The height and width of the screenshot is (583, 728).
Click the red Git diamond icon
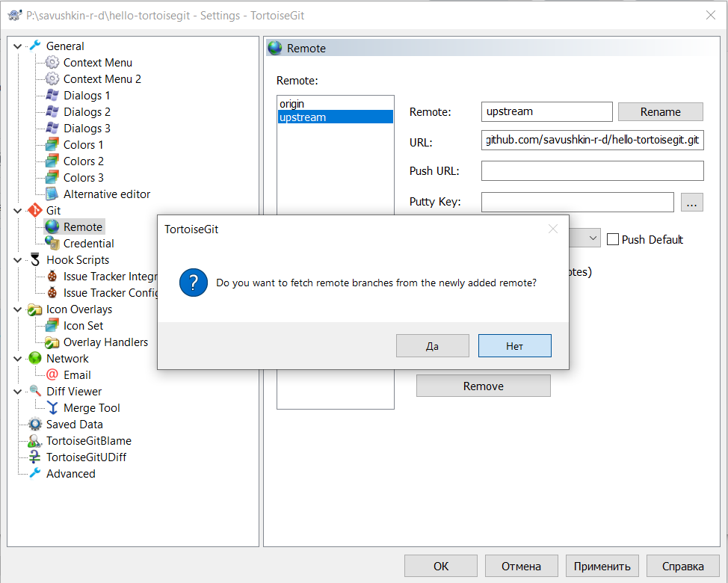tap(35, 210)
